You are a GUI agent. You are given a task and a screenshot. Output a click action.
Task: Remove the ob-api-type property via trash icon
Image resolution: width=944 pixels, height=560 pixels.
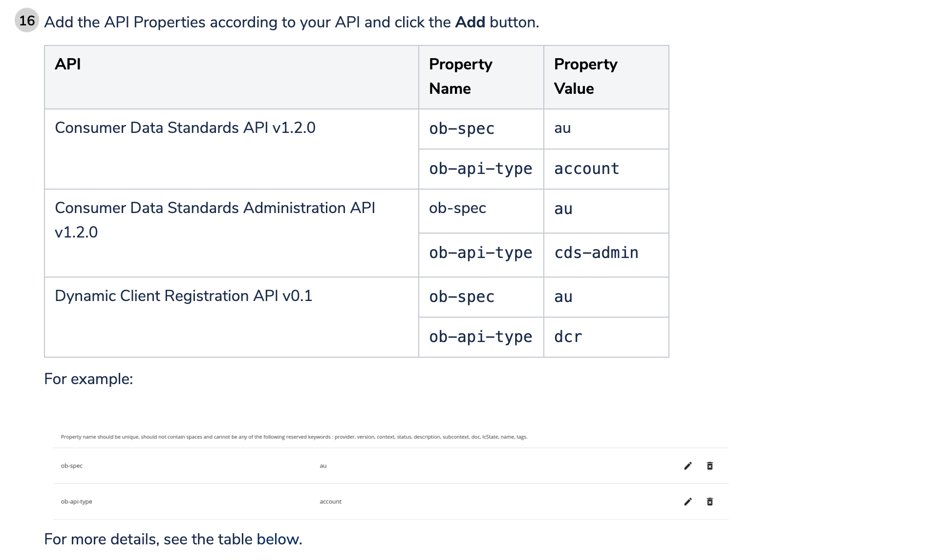tap(710, 501)
